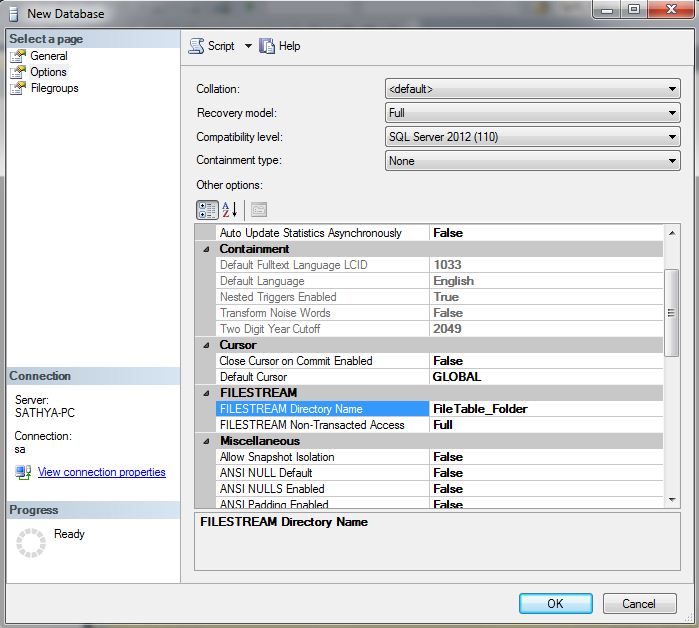Click the Script button label
This screenshot has width=699, height=628.
[221, 46]
